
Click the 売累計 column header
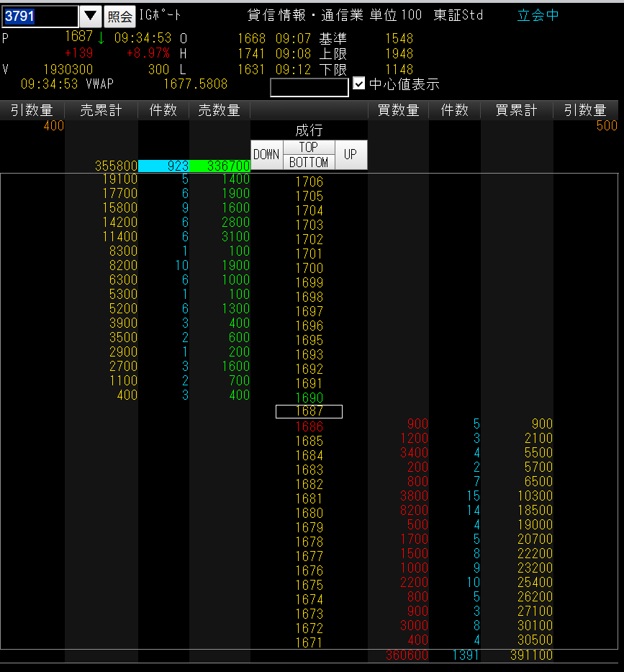[101, 110]
